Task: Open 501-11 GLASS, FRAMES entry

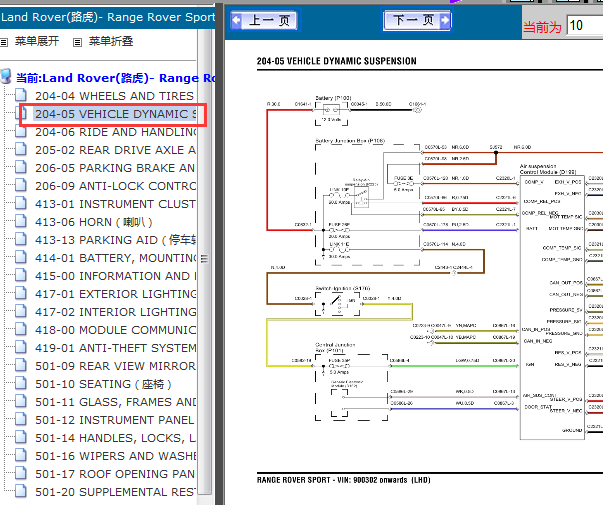Action: [115, 402]
